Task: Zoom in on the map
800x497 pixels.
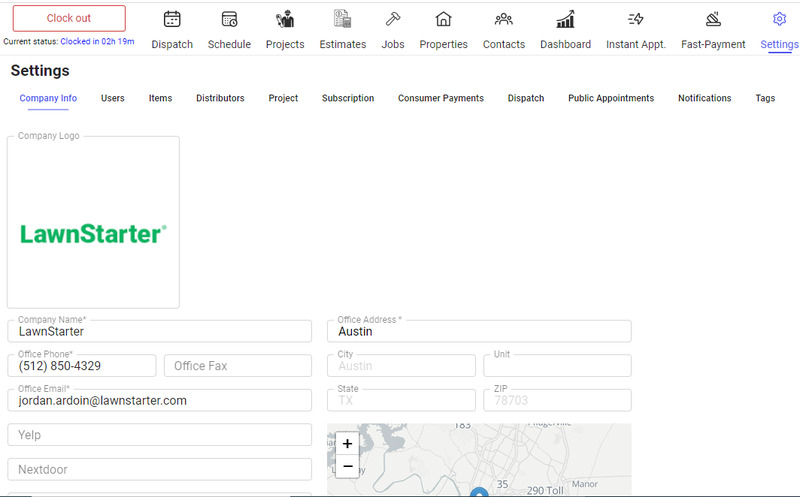Action: coord(347,443)
